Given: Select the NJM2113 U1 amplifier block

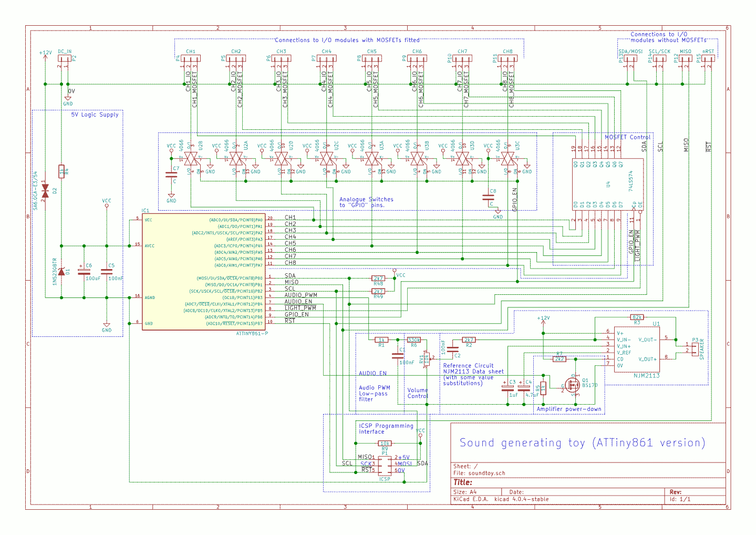Looking at the screenshot, I should point(637,349).
